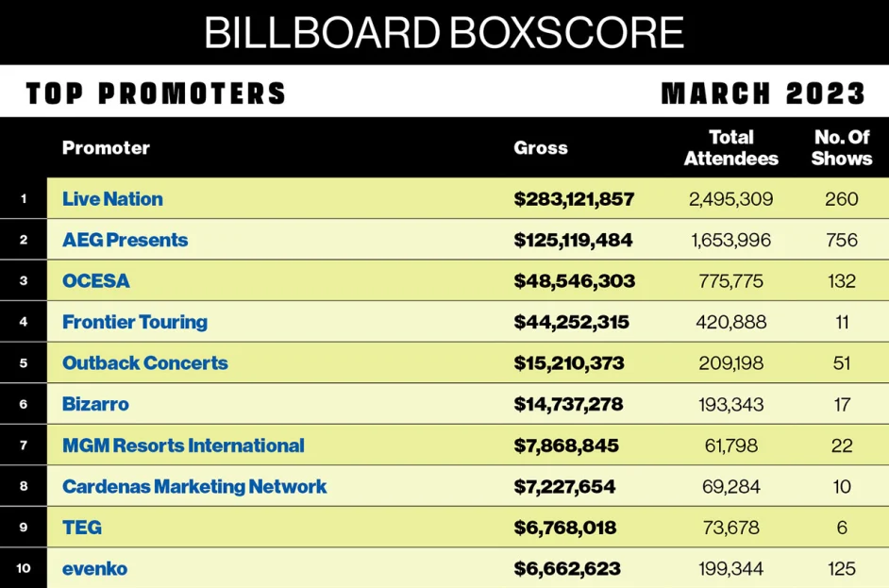Click the No. Of Shows header
This screenshot has width=889, height=588.
point(841,148)
